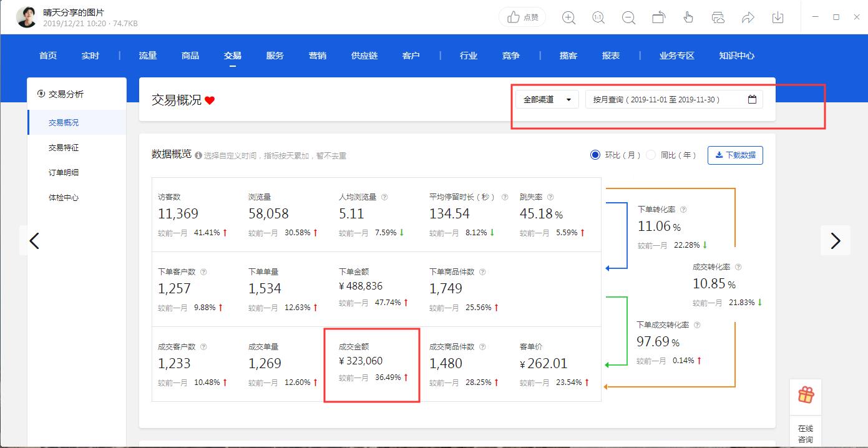Click help icon beside 成交客户数
Viewport: 868px width, 448px height.
(204, 346)
